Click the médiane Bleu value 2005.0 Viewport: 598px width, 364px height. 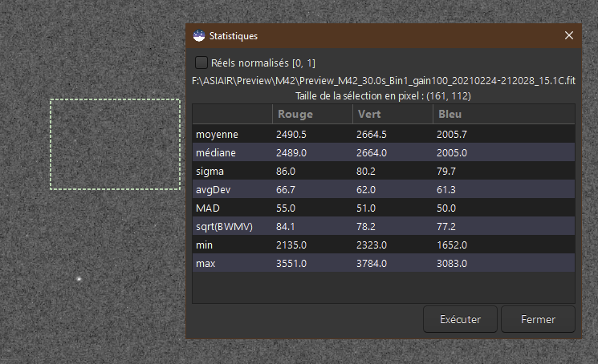[452, 152]
